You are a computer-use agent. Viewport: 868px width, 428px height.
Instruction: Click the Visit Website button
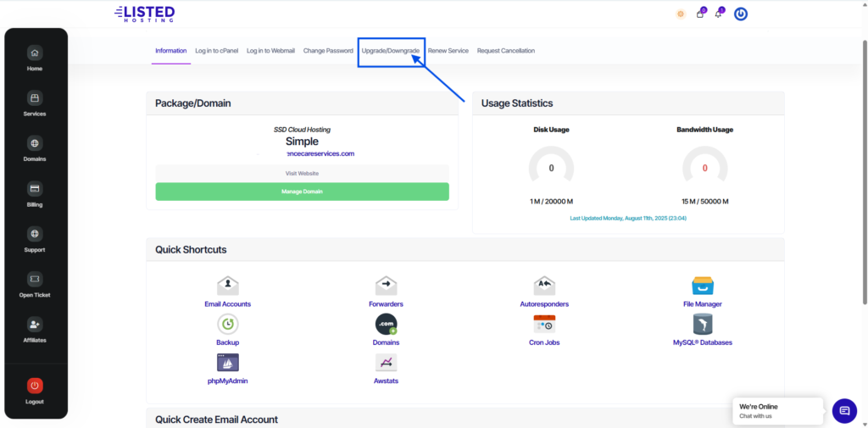coord(302,173)
